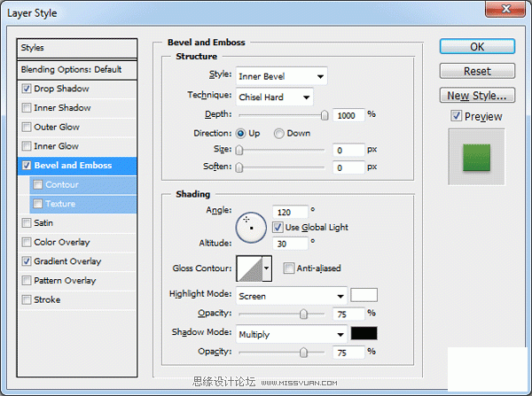Enable the Anti-aliased checkbox
Viewport: 532px width, 396px height.
coord(289,268)
